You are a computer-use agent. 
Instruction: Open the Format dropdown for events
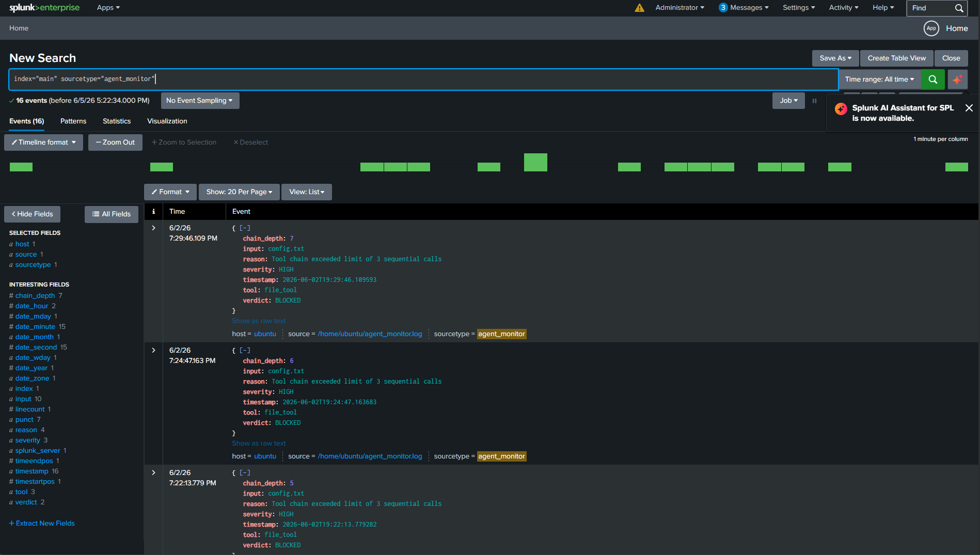170,192
